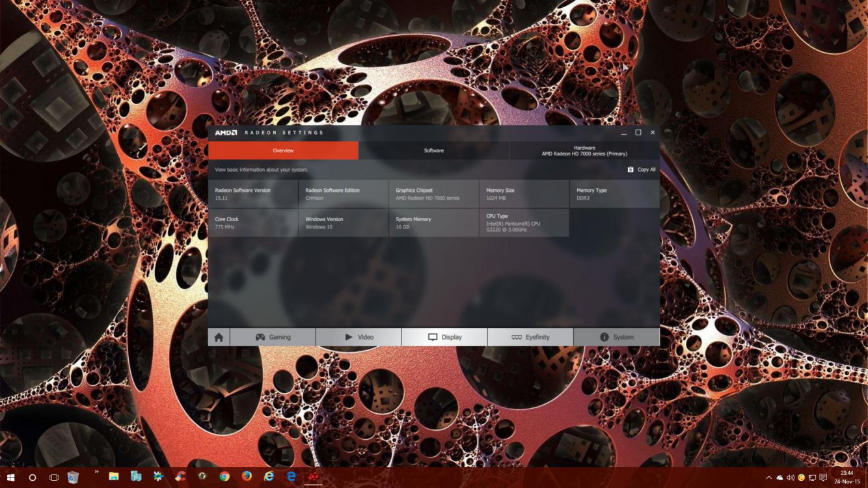Click the AMD logo in title bar
Screen dimensions: 868x488
(x=226, y=133)
